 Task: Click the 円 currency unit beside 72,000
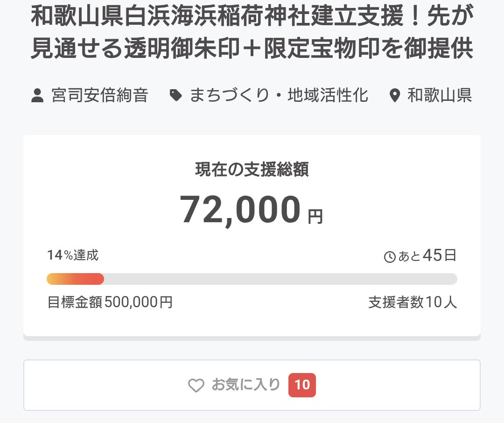(x=315, y=217)
